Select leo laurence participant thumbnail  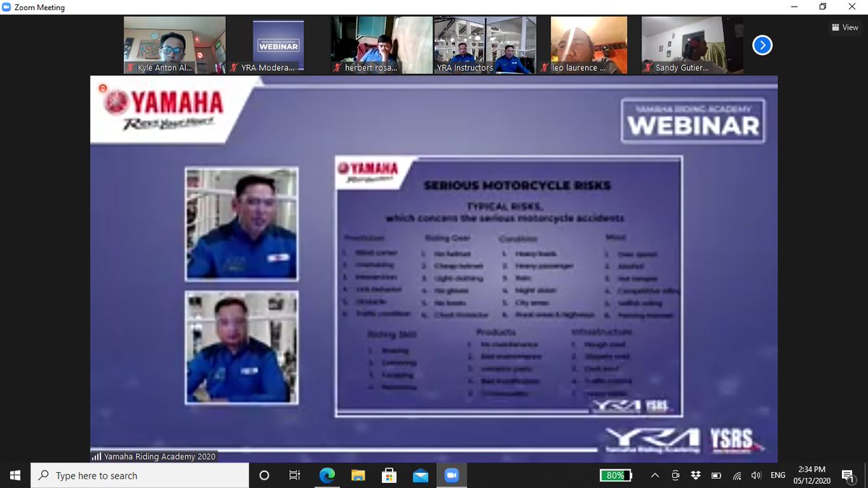point(588,45)
